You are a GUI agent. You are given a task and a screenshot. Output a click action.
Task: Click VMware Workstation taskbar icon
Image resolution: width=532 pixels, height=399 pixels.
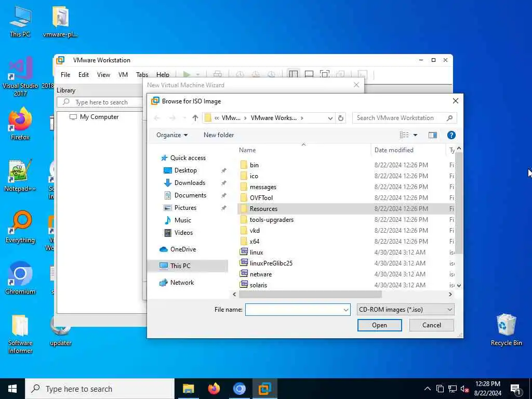tap(264, 389)
